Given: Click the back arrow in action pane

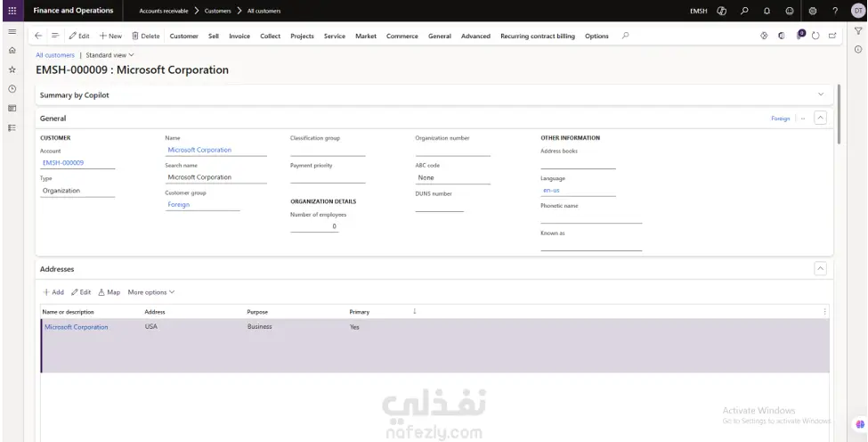Looking at the screenshot, I should pos(38,36).
